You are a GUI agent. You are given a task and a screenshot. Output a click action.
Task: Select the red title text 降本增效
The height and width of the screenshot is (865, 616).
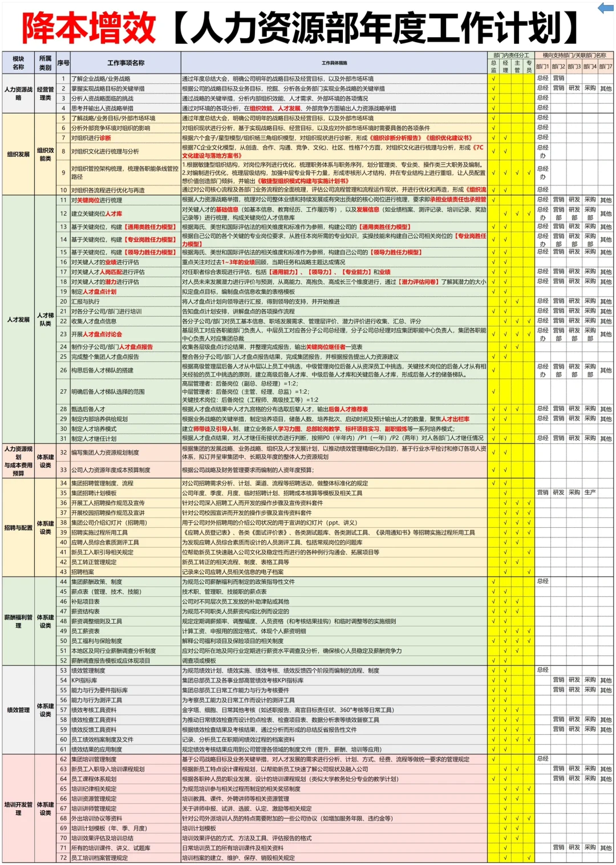88,28
